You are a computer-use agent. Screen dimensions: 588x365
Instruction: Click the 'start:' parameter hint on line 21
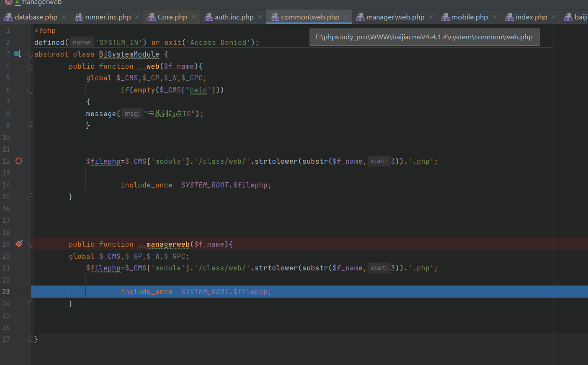coord(379,268)
